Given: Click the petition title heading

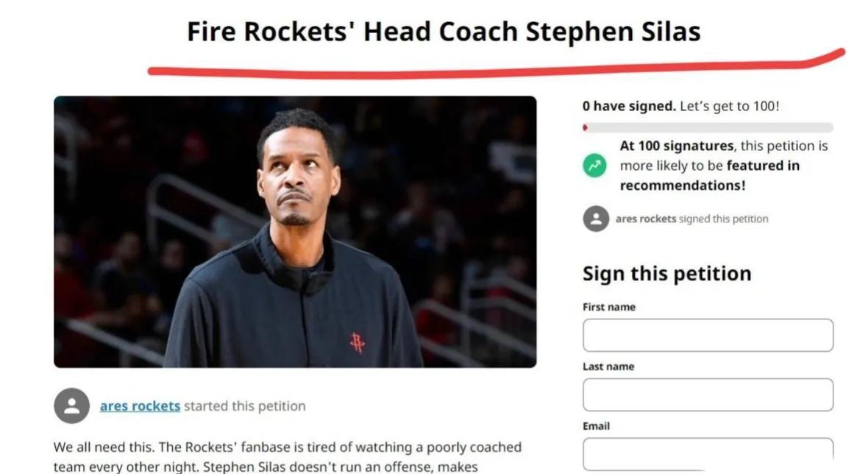Looking at the screenshot, I should coord(444,32).
